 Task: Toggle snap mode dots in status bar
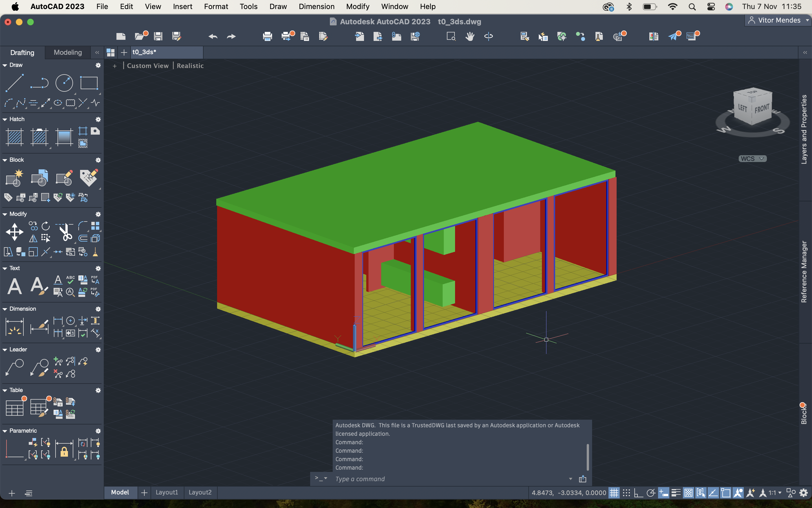[x=626, y=493]
